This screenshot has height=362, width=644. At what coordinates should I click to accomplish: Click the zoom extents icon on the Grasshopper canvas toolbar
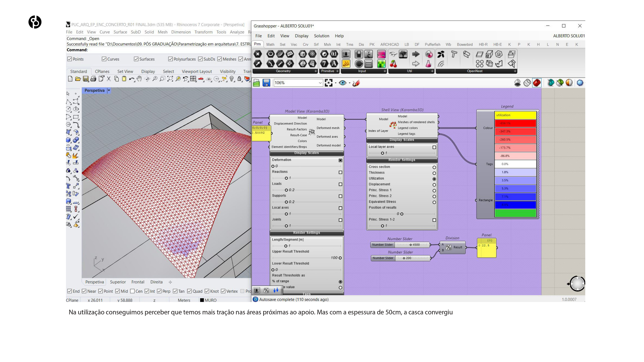click(329, 83)
